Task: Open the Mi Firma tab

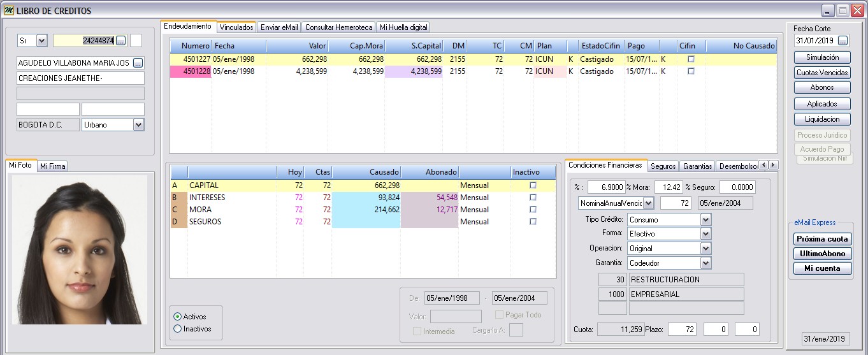Action: pyautogui.click(x=52, y=166)
